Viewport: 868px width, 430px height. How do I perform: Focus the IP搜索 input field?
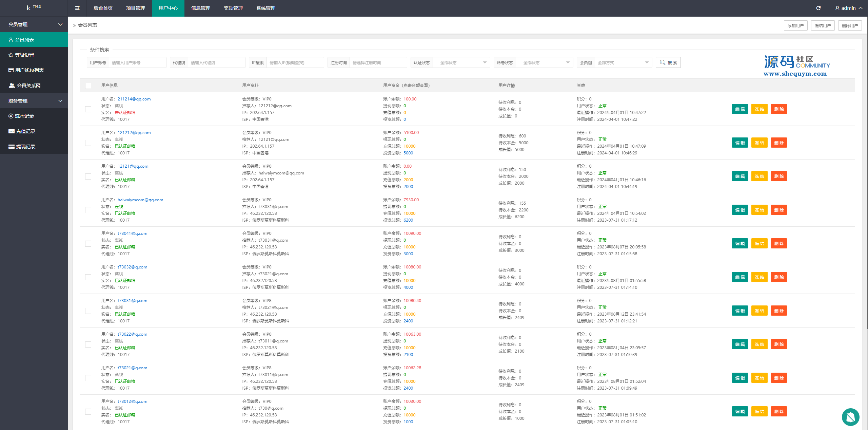click(x=295, y=62)
